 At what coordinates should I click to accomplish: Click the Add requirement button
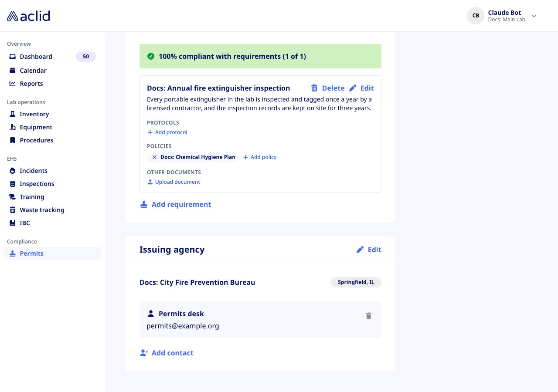pyautogui.click(x=176, y=204)
